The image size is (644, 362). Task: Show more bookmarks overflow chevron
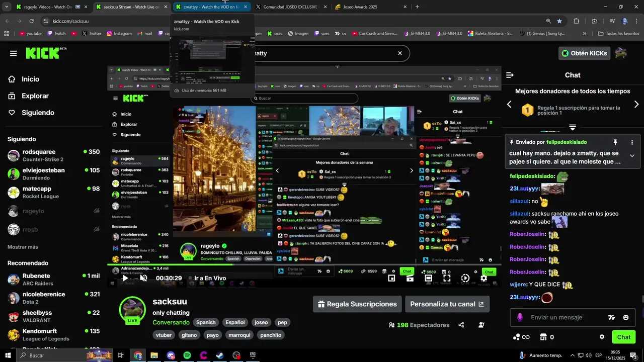coord(584,34)
